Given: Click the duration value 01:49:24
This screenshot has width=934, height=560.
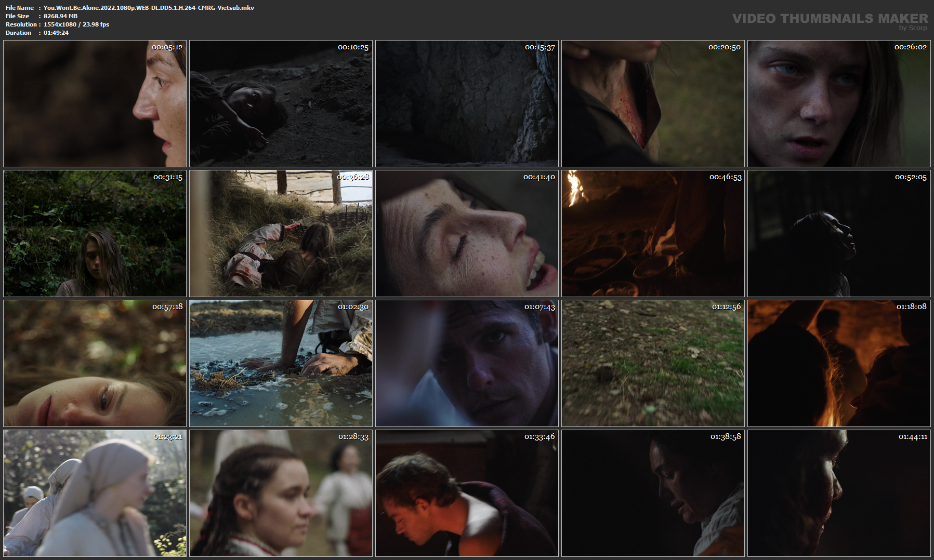Looking at the screenshot, I should (56, 33).
